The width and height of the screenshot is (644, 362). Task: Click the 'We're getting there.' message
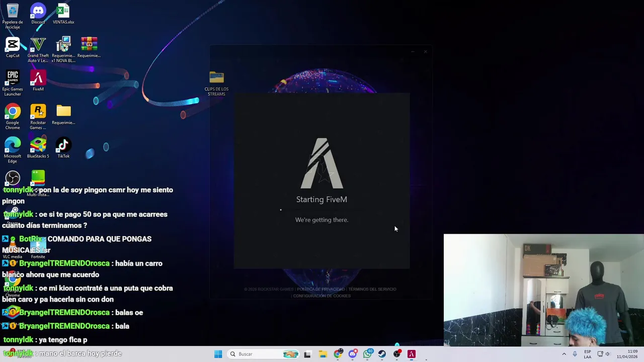click(x=321, y=220)
